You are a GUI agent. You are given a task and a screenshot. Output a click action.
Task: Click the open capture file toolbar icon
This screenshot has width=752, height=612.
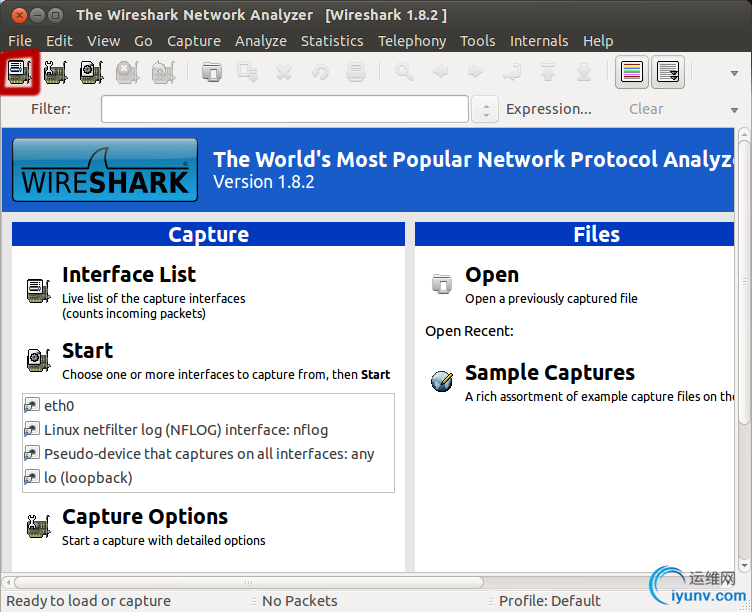click(212, 72)
